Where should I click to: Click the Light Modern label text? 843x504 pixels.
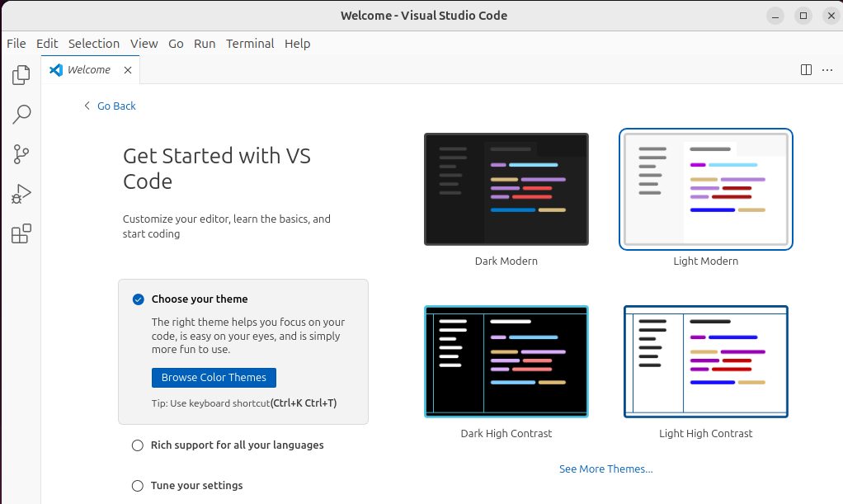tap(706, 261)
